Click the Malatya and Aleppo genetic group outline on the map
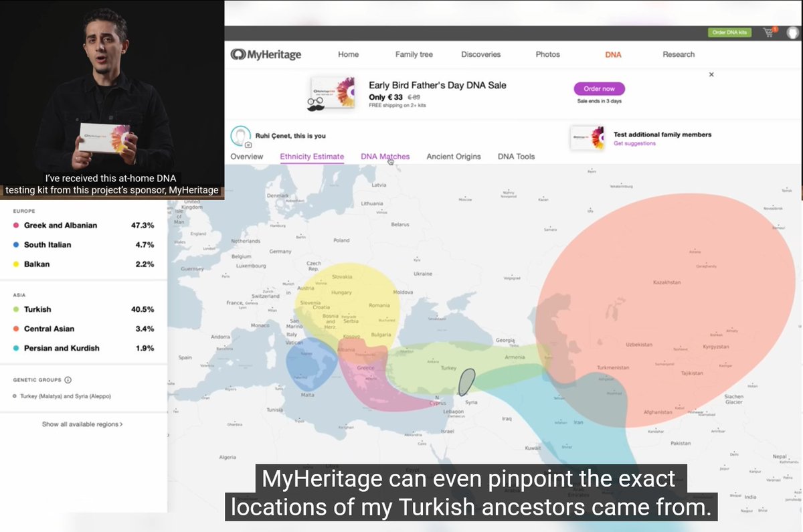The width and height of the screenshot is (803, 532). [x=466, y=382]
